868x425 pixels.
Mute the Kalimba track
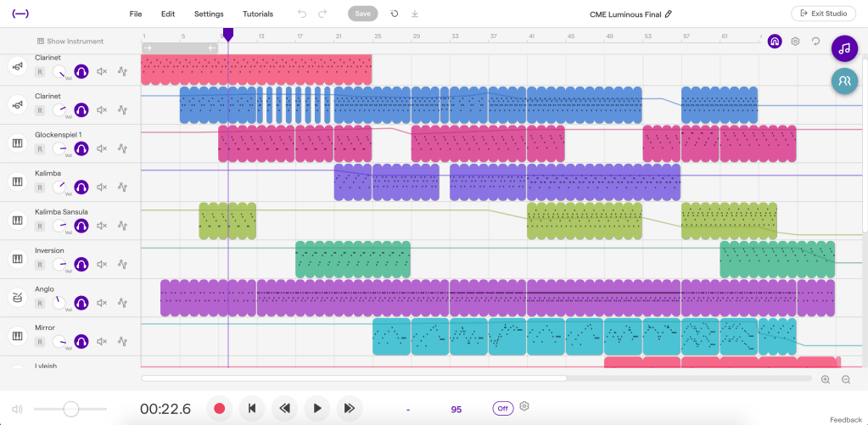[102, 187]
